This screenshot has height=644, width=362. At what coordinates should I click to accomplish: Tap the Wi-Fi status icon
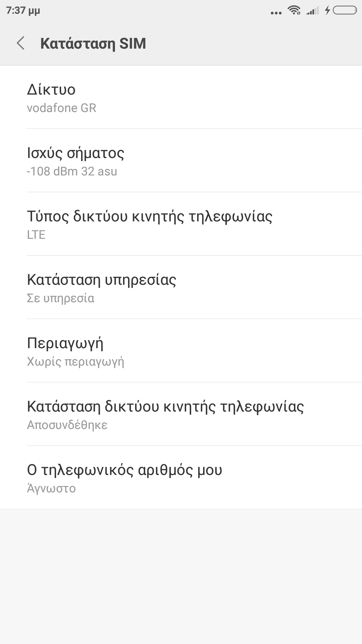[294, 10]
